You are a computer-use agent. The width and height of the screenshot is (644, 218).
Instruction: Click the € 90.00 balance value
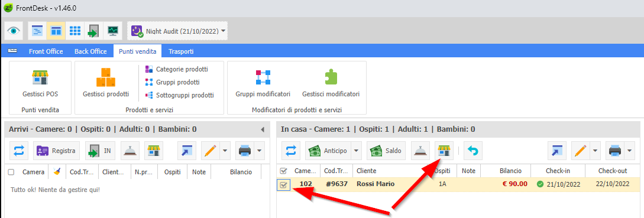click(x=514, y=184)
